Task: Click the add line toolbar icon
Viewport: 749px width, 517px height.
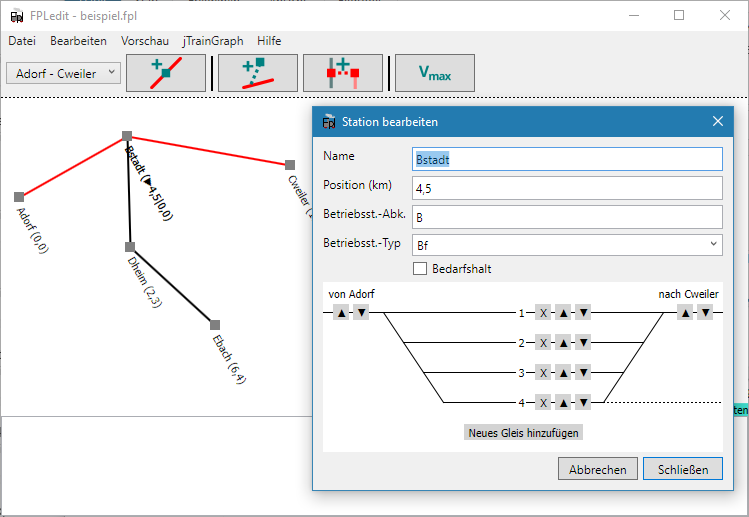Action: tap(258, 73)
